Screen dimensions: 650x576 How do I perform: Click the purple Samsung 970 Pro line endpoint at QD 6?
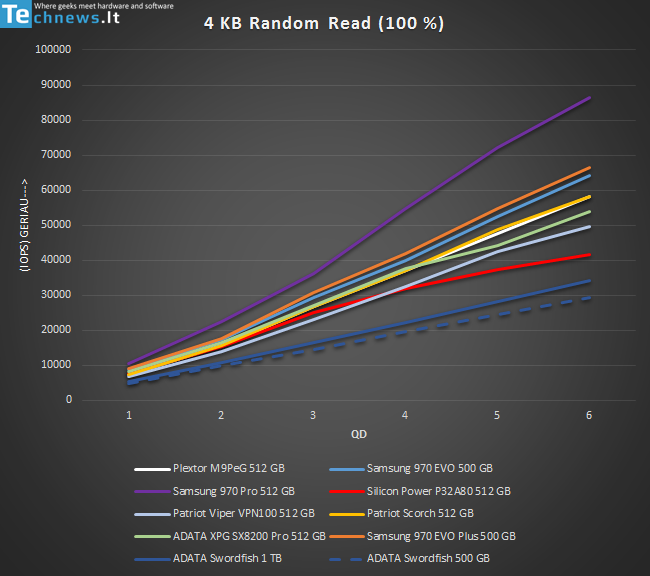[x=589, y=98]
